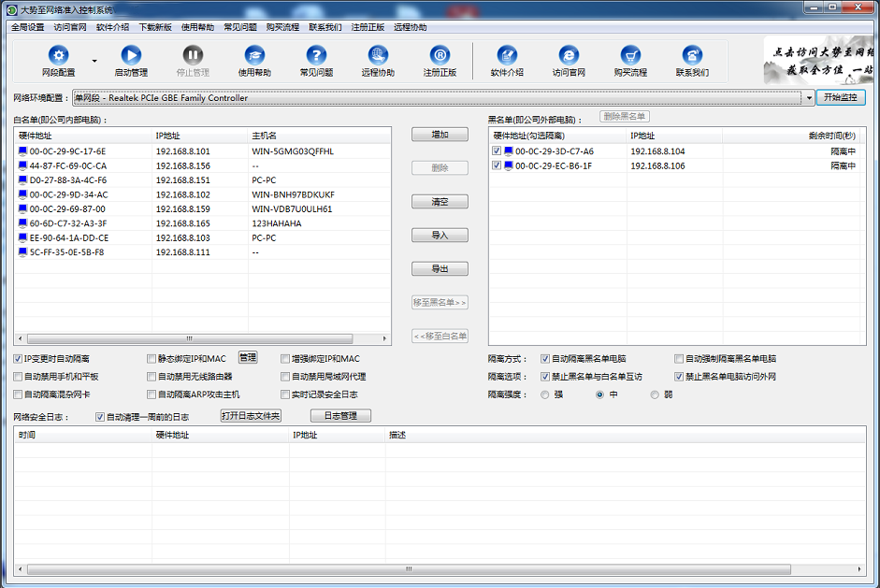Click the 开始监控 button
880x588 pixels.
(841, 97)
